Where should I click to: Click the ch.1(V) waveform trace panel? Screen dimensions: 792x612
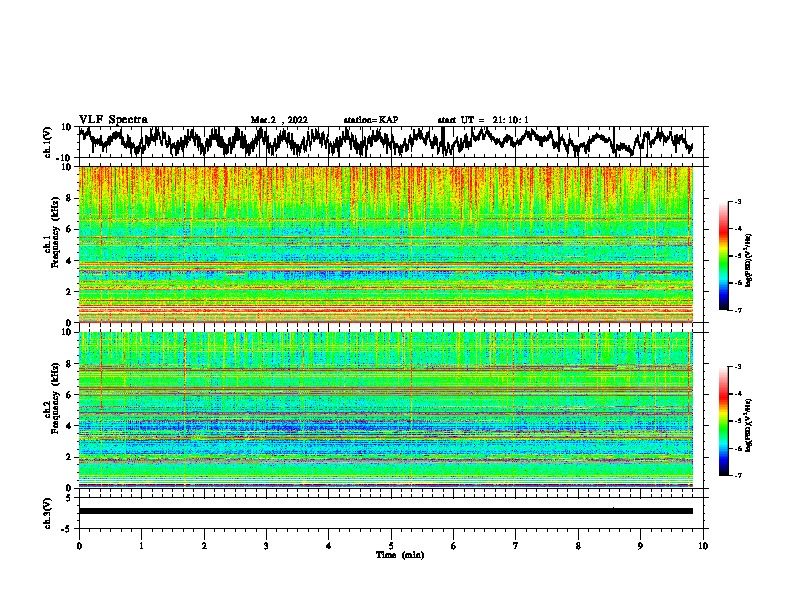[x=391, y=142]
